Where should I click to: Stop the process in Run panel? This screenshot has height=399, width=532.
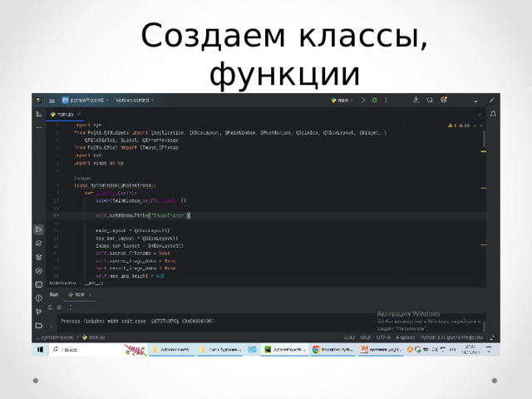(x=59, y=308)
